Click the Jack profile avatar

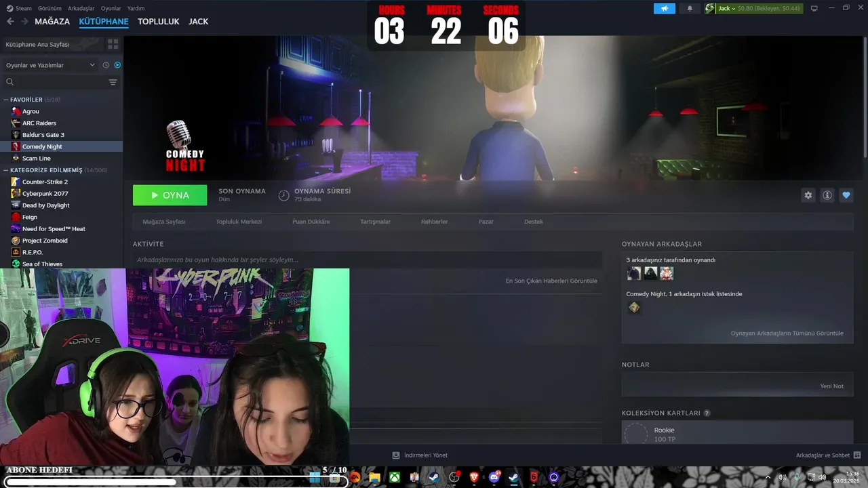point(710,8)
